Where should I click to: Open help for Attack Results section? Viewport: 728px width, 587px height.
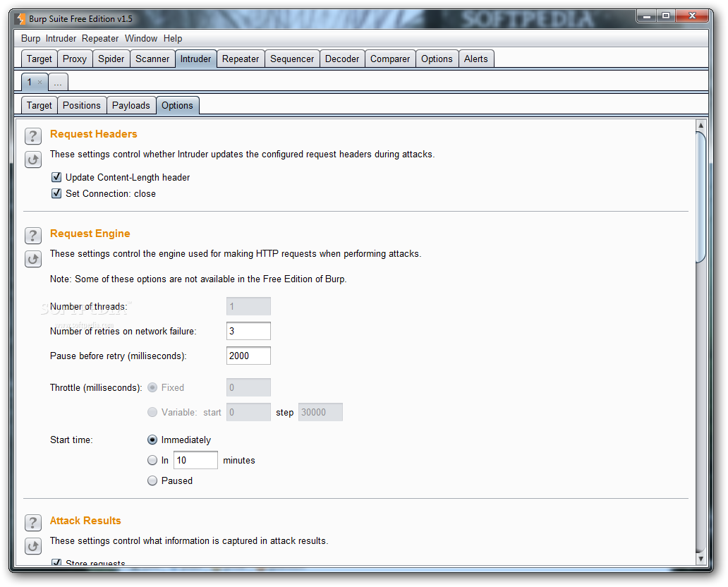33,523
